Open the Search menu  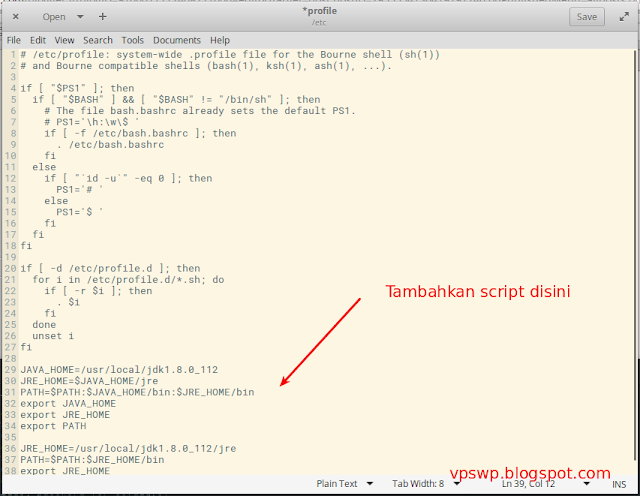[98, 40]
